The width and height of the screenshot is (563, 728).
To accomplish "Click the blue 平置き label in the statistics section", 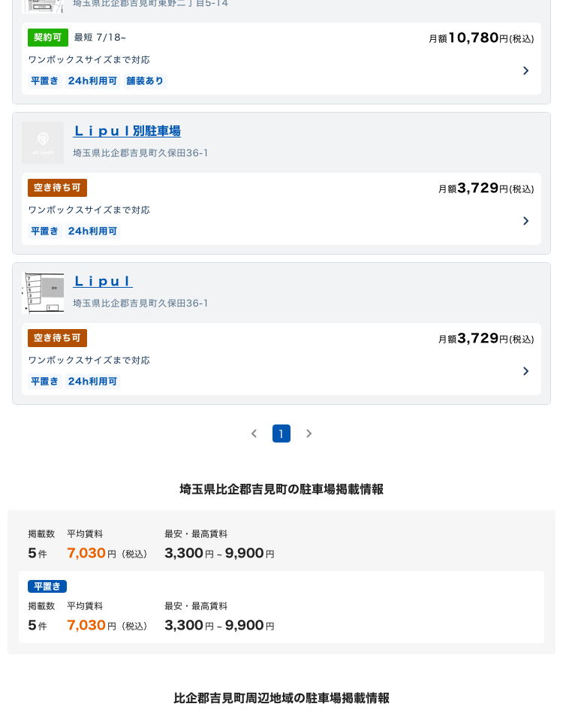I will (47, 587).
